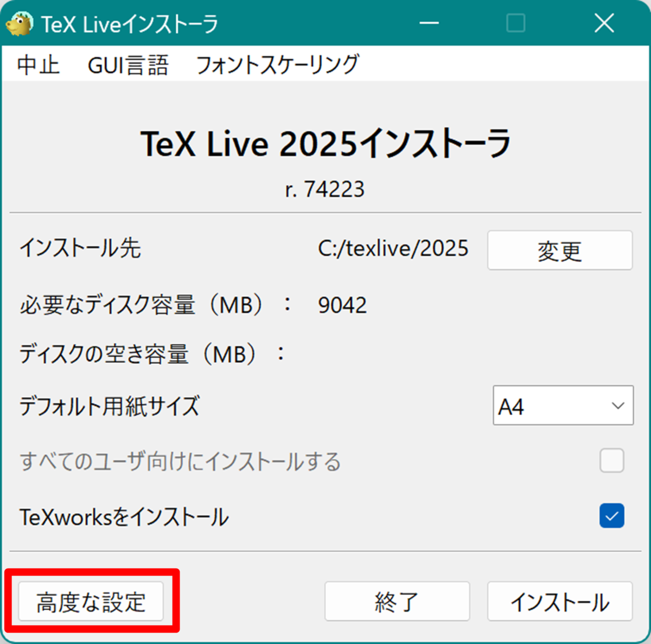The height and width of the screenshot is (644, 651).
Task: Click the インストール先 label
Action: (x=80, y=248)
